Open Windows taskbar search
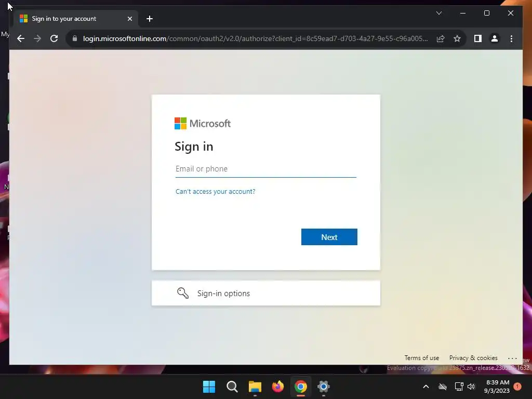532x399 pixels. (x=232, y=387)
